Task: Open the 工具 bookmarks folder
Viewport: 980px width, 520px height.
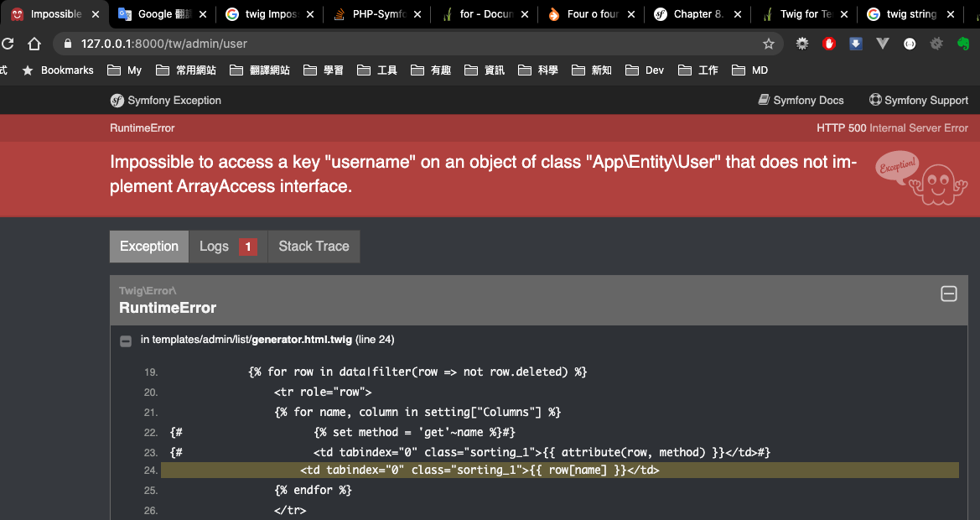Action: (377, 70)
